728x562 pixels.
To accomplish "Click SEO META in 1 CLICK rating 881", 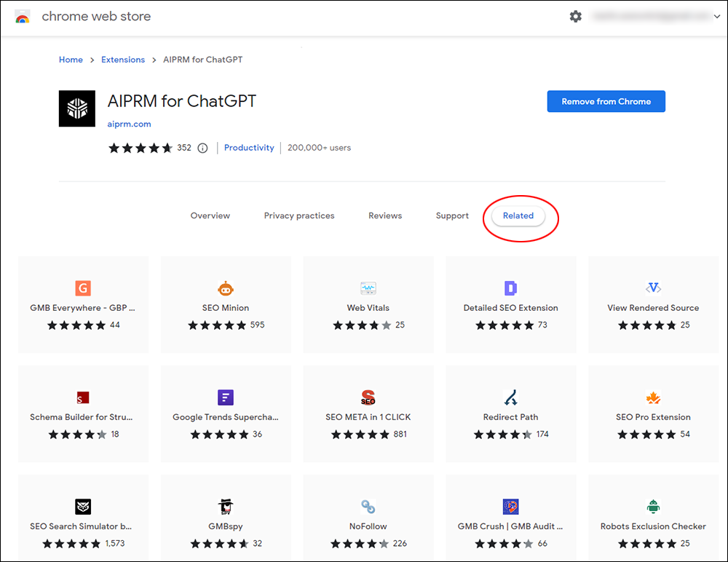I will pyautogui.click(x=368, y=435).
